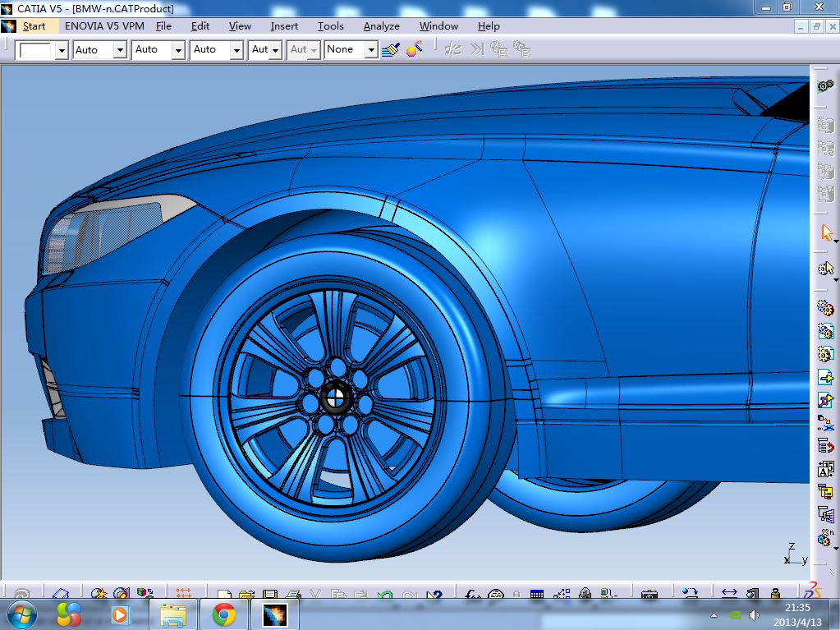Open the Insert menu

284,25
